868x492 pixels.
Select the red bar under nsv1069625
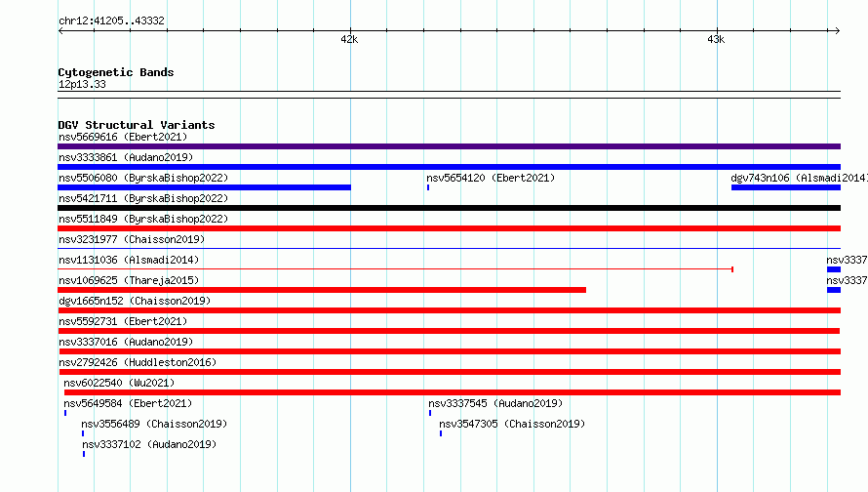pos(322,290)
